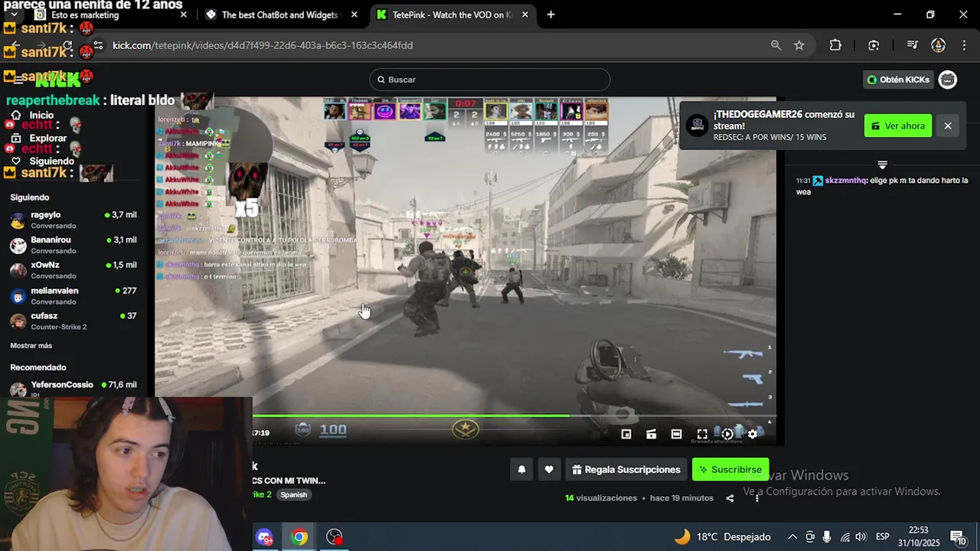Open network Wi-Fi icon in tray

pos(844,537)
